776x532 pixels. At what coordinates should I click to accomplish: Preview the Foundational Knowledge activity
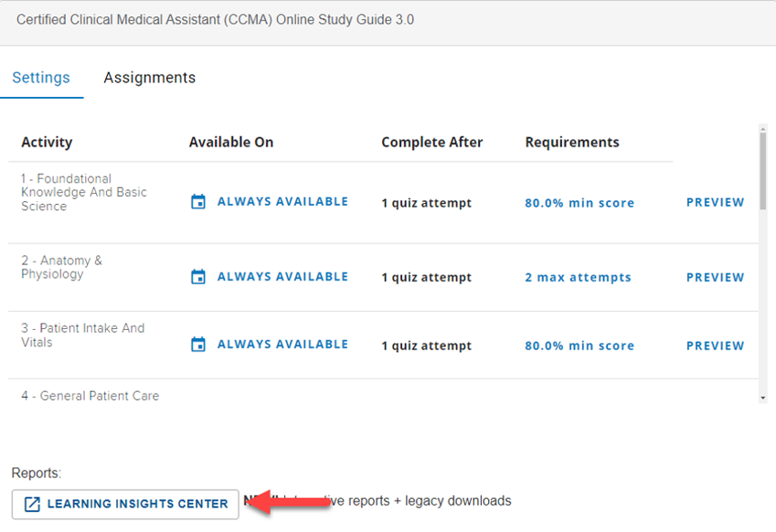(x=715, y=202)
